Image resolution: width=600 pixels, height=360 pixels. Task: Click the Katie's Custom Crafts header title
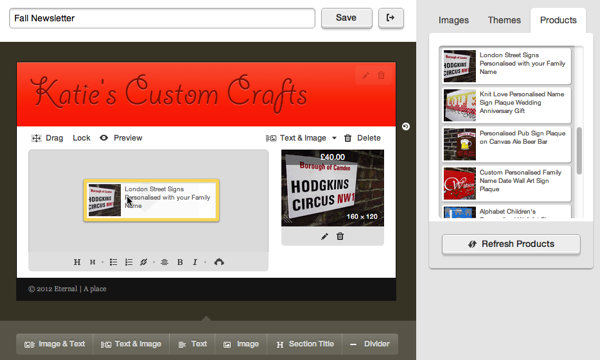point(168,94)
